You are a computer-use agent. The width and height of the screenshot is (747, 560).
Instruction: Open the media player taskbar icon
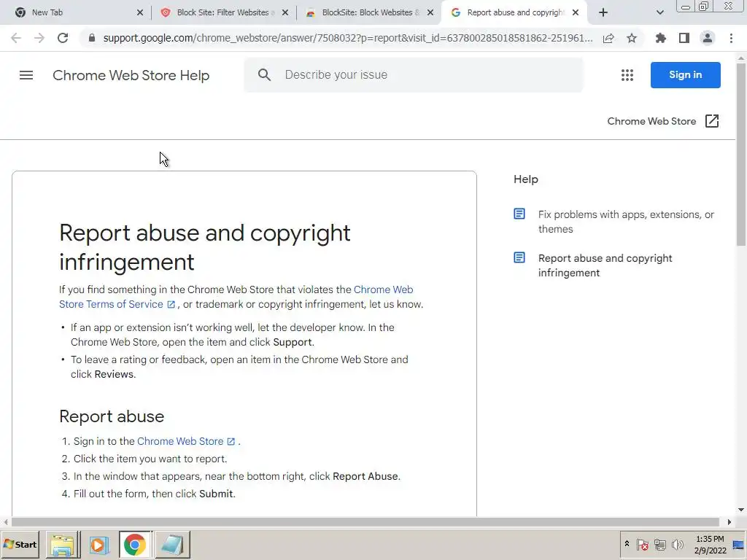coord(99,545)
